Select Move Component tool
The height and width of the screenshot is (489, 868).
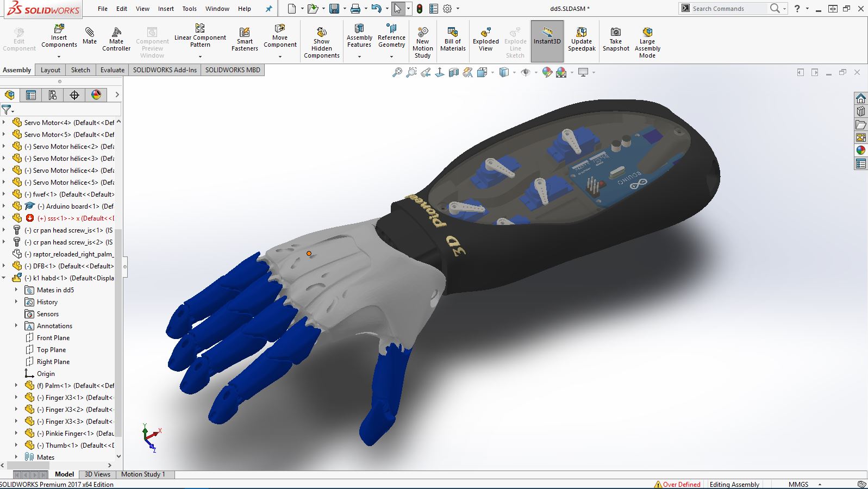(280, 36)
